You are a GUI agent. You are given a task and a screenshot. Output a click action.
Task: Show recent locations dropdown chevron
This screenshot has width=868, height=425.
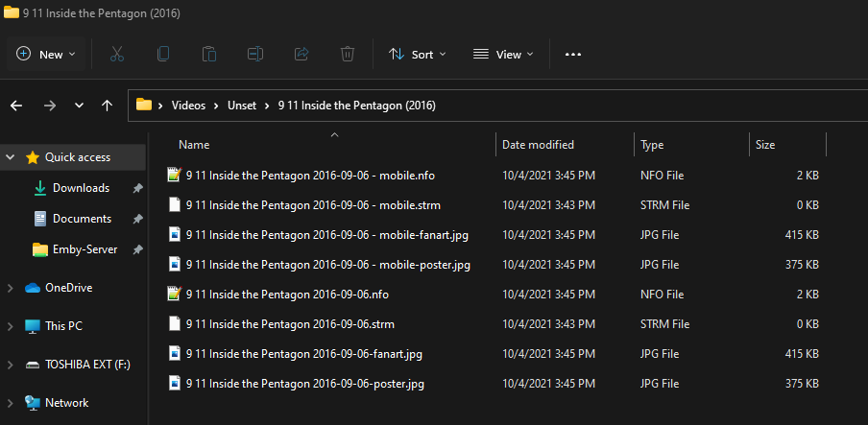79,106
